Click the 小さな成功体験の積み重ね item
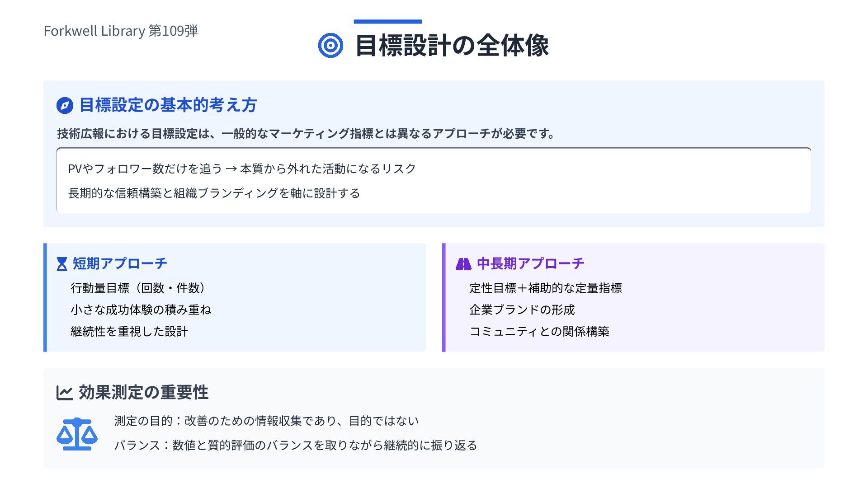The width and height of the screenshot is (868, 488). [141, 310]
